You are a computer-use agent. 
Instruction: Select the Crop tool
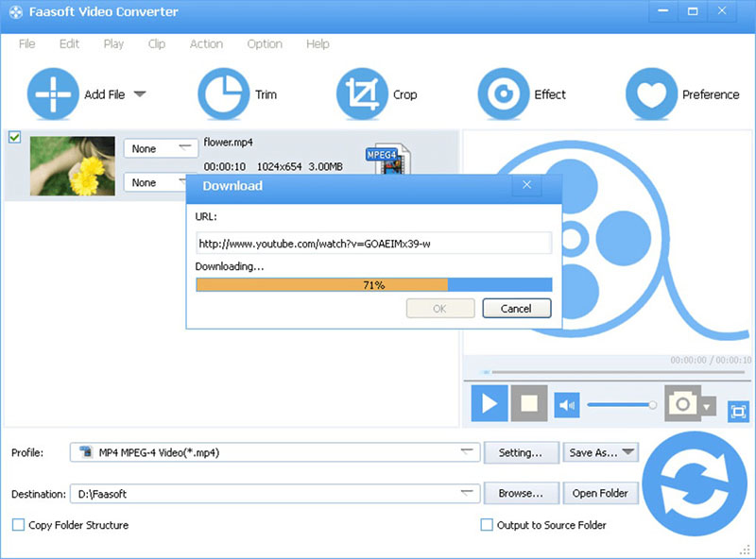tap(361, 94)
